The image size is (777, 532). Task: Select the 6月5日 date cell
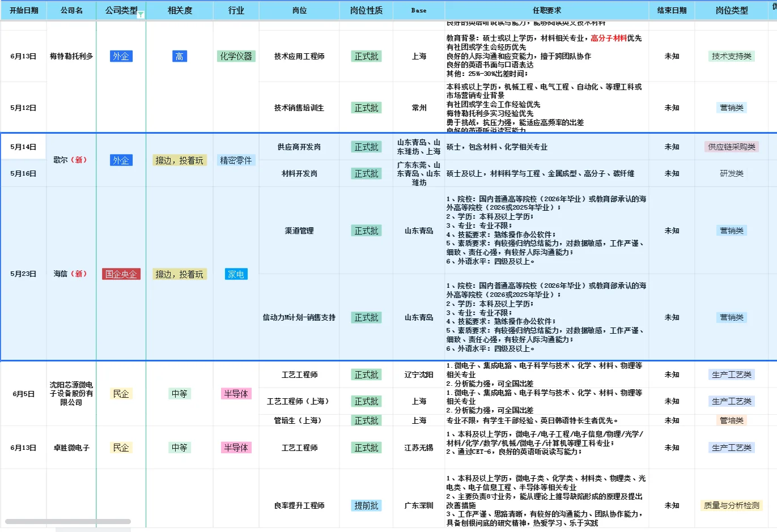(24, 394)
